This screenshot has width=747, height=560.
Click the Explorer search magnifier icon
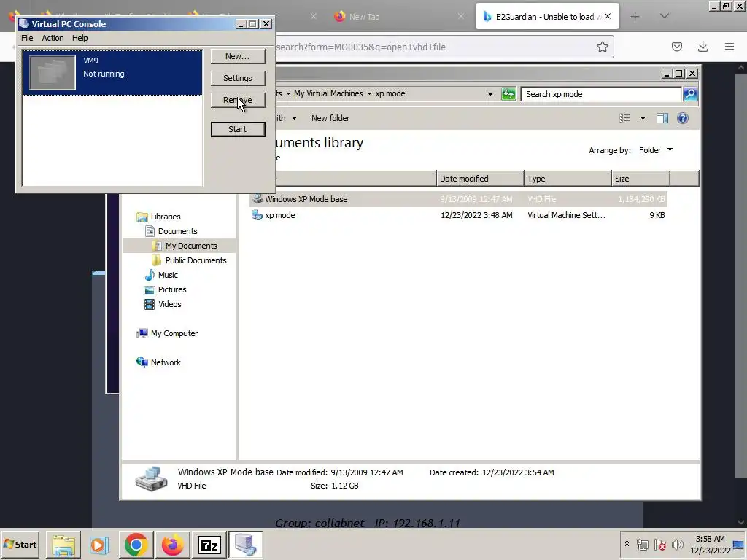tap(690, 94)
